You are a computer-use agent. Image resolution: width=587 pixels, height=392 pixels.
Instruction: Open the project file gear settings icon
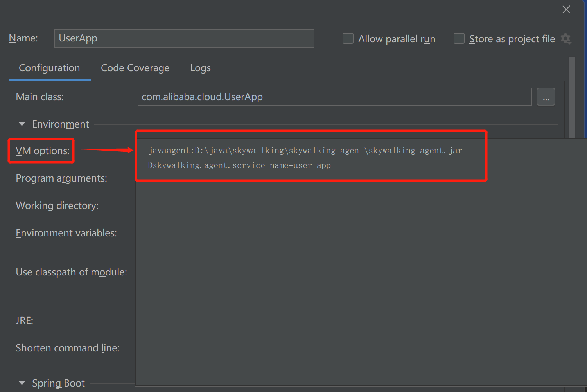566,39
